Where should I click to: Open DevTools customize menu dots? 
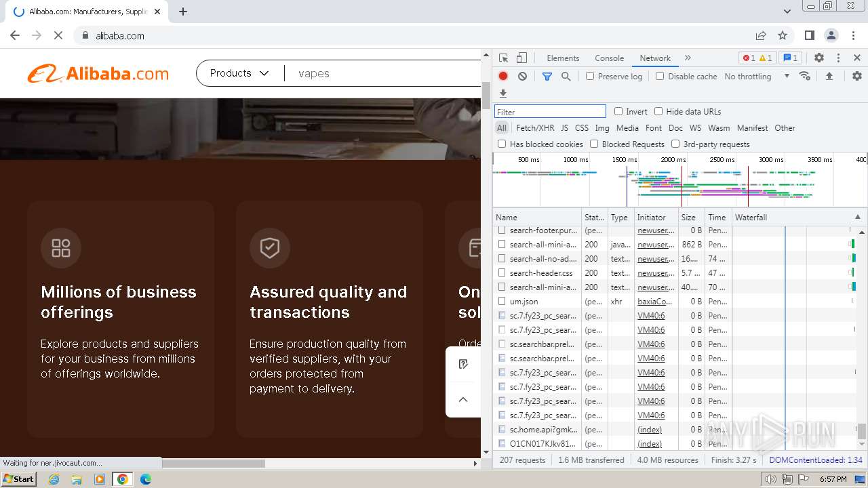pos(838,58)
